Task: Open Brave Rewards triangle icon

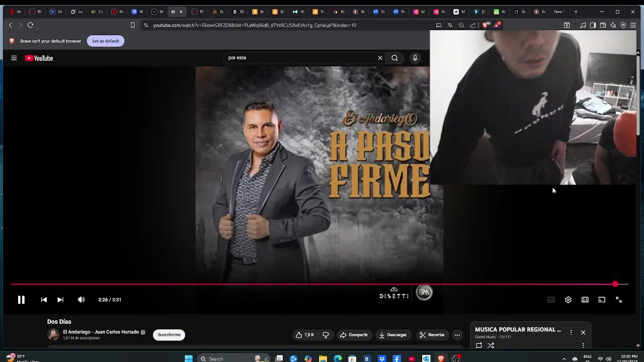Action: (x=497, y=25)
